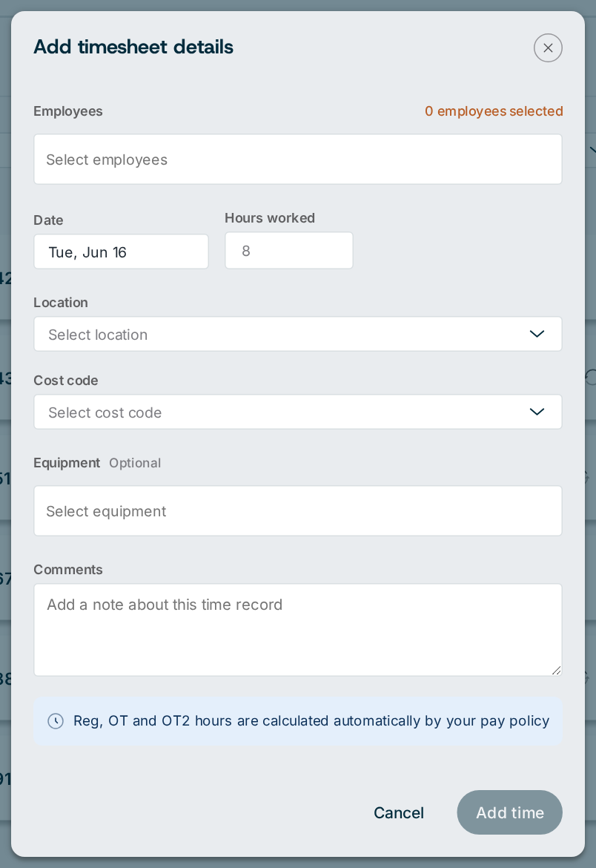Viewport: 596px width, 868px height.
Task: Click the chevron in Location dropdown
Action: (537, 334)
